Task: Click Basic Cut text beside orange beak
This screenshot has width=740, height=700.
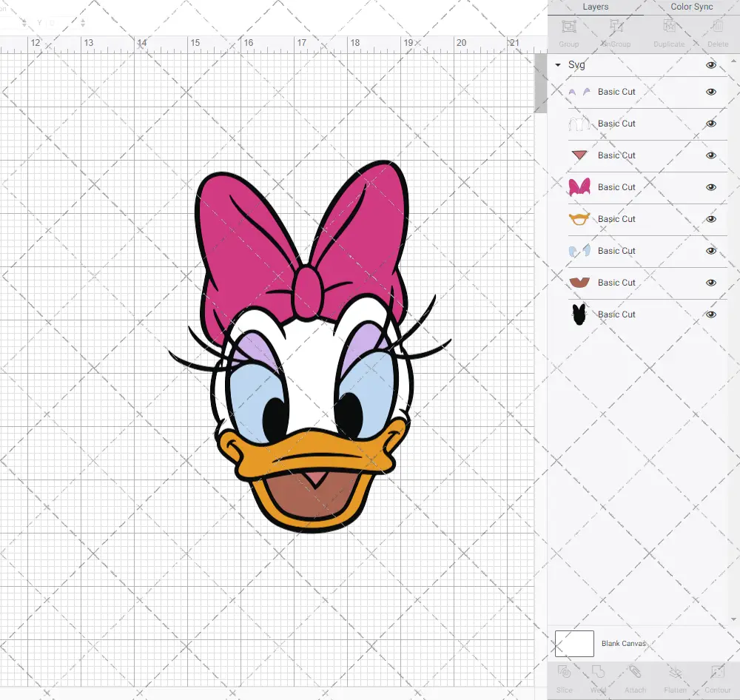Action: point(616,219)
